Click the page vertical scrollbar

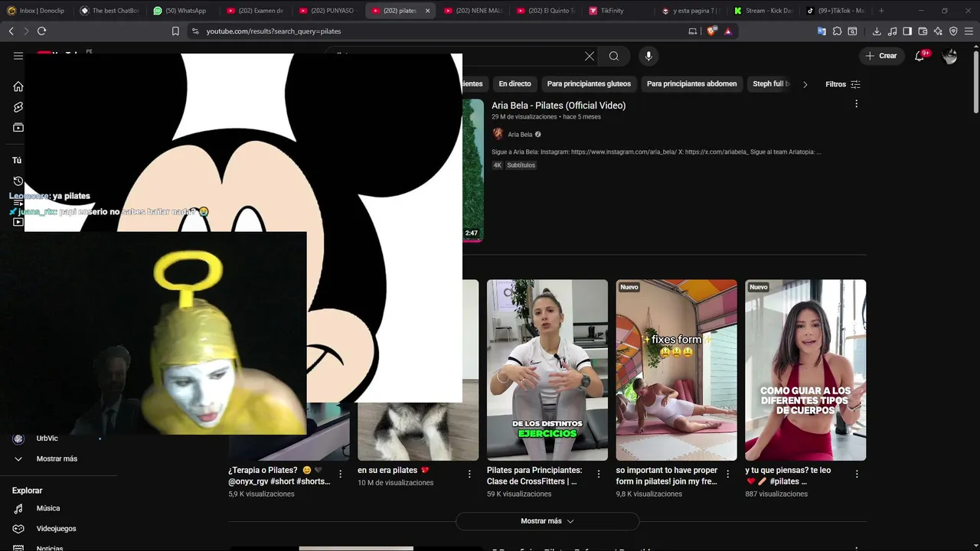[x=975, y=80]
